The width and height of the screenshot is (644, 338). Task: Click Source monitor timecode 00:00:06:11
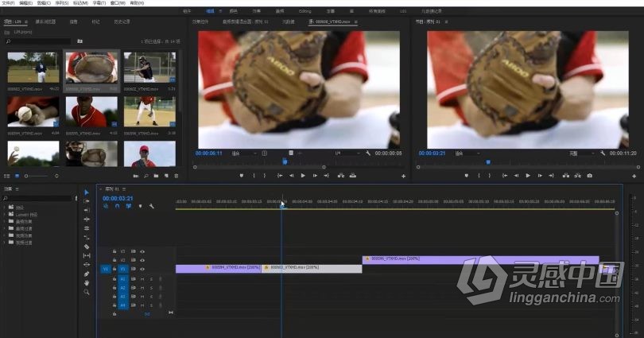[x=208, y=153]
